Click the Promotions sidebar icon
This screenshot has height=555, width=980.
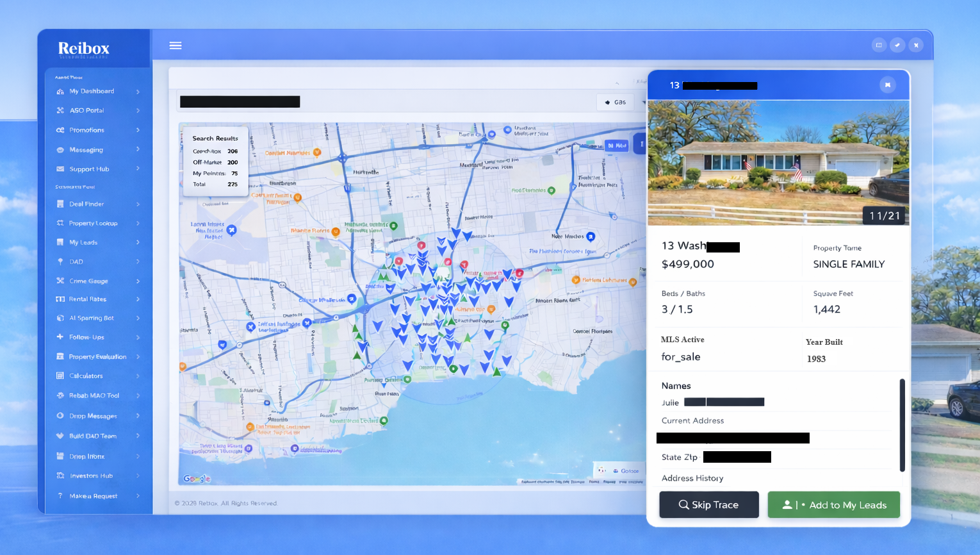click(x=60, y=130)
